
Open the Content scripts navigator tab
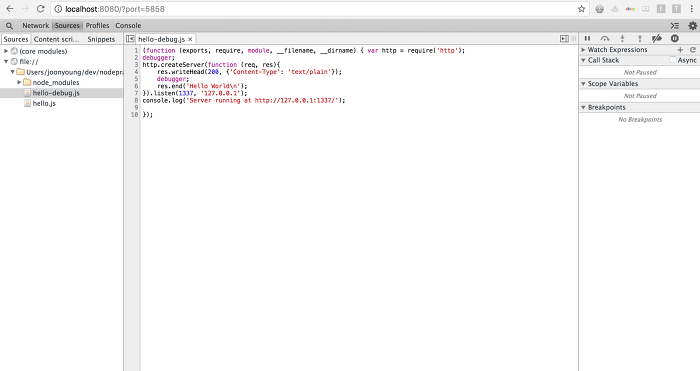(x=57, y=39)
